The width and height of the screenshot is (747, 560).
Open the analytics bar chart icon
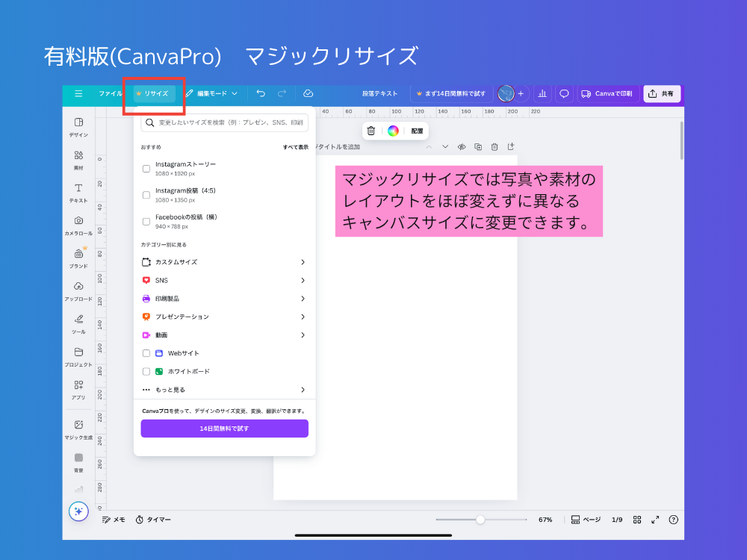coord(542,93)
